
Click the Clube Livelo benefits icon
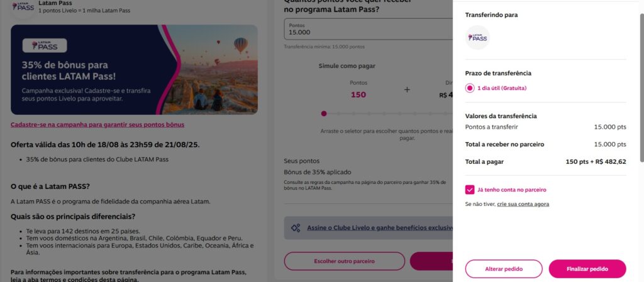click(x=296, y=228)
